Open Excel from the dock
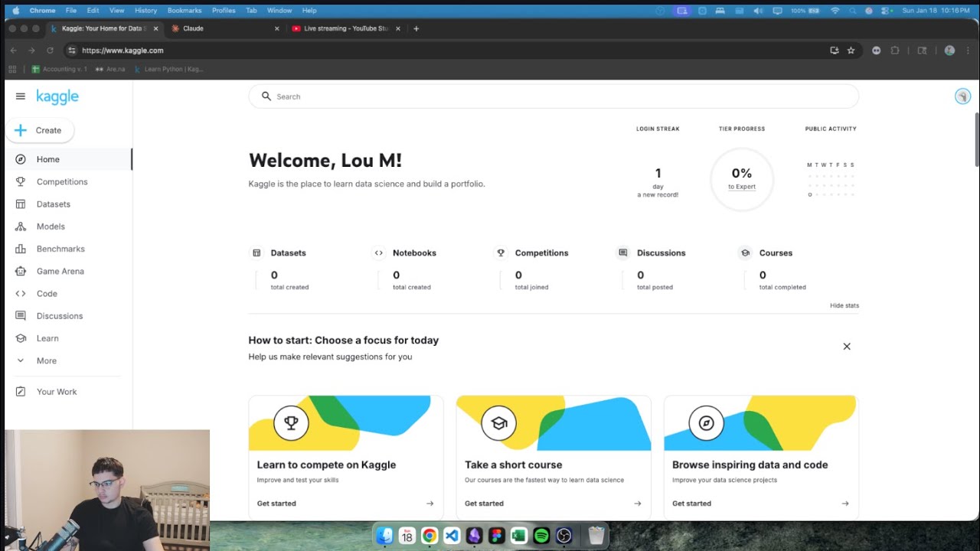The height and width of the screenshot is (551, 980). (519, 536)
